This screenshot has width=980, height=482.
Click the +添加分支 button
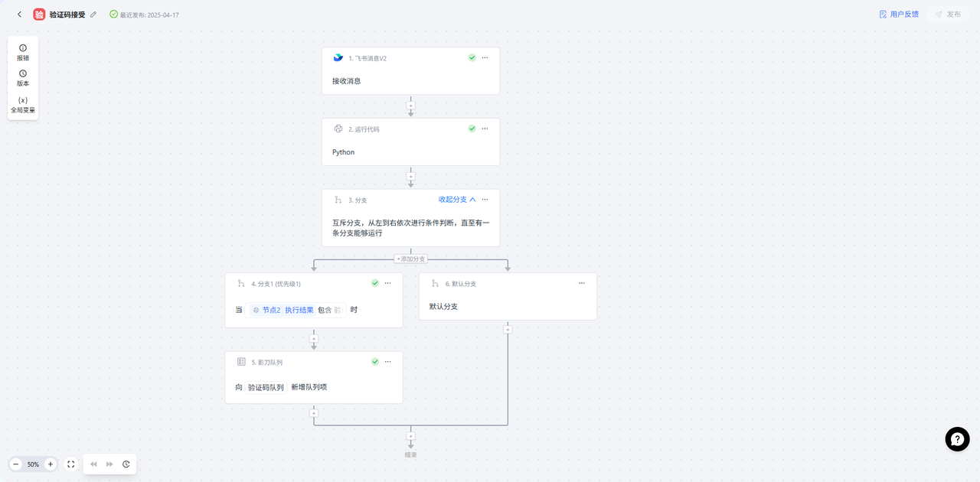[411, 259]
